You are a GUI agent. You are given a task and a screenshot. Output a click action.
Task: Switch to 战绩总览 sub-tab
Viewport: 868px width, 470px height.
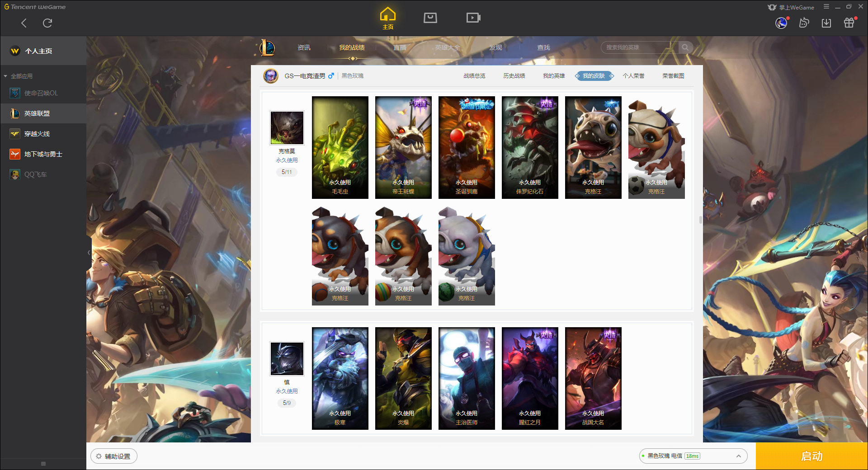(x=474, y=76)
